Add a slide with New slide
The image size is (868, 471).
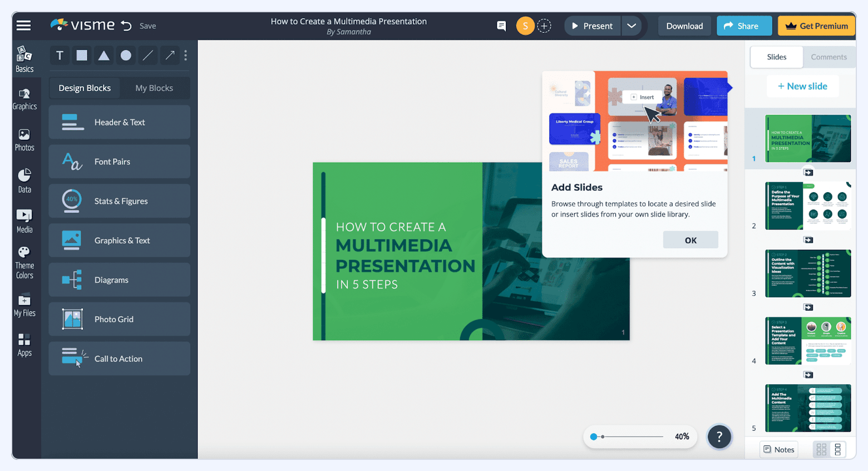[802, 86]
